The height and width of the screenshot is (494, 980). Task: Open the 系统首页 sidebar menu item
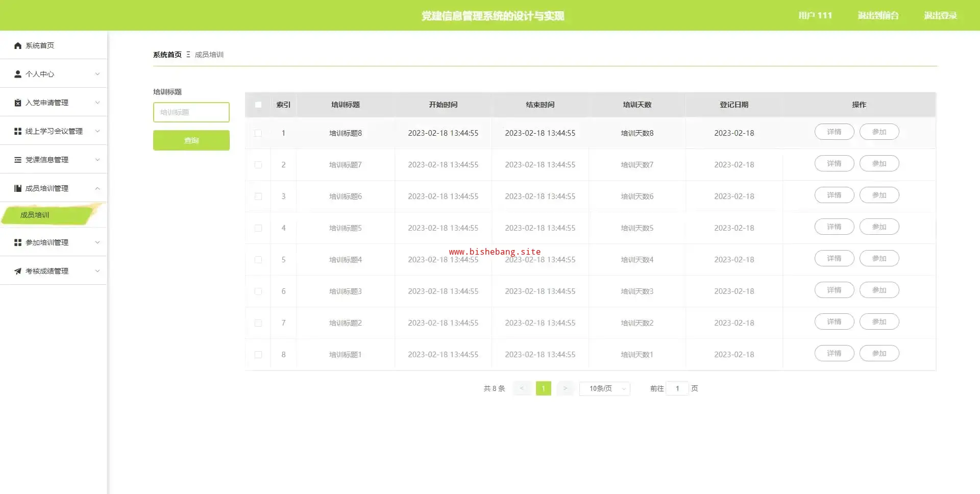54,45
